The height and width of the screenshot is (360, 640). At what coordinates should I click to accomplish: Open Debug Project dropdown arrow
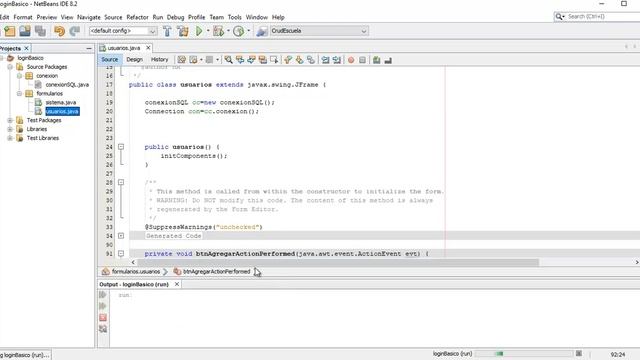pos(228,31)
